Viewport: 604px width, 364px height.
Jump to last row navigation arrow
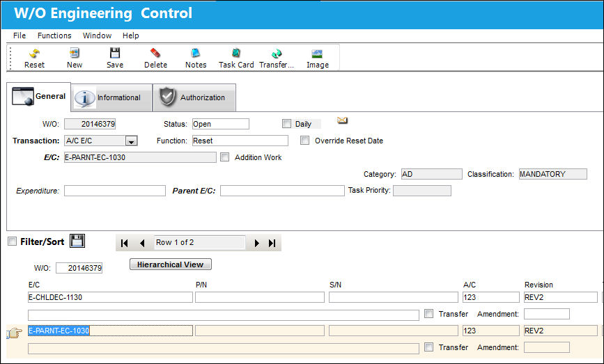pos(272,243)
